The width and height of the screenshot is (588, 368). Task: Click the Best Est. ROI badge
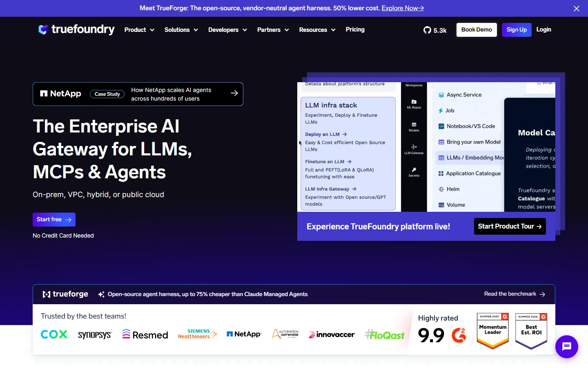click(x=531, y=331)
